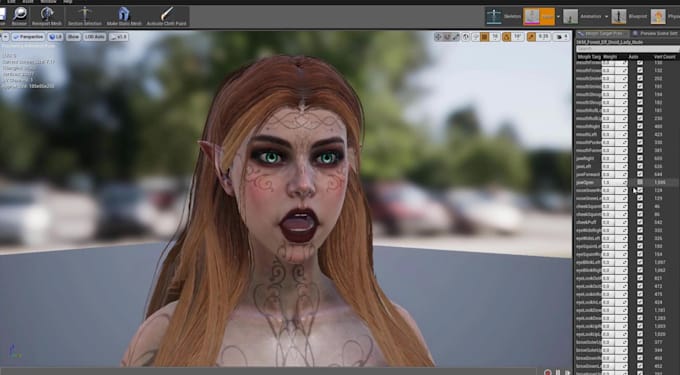Select the rotate gizmo in viewport toolbar

point(447,37)
